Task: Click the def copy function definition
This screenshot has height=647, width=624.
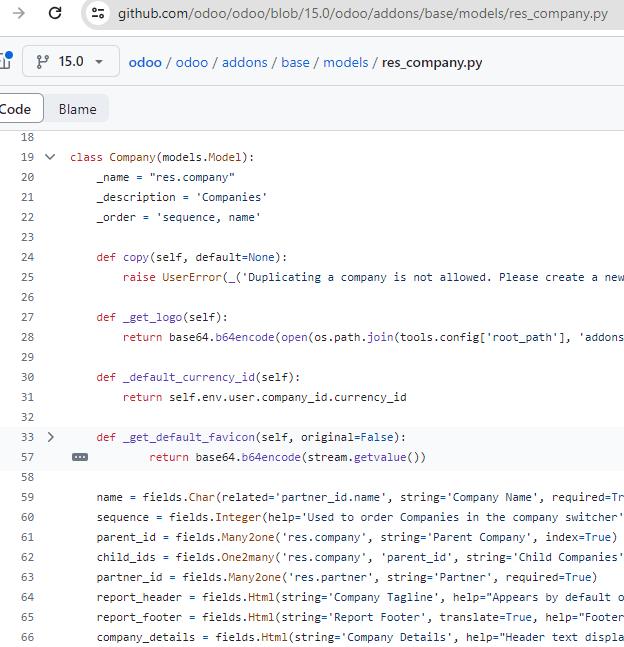Action: point(191,257)
